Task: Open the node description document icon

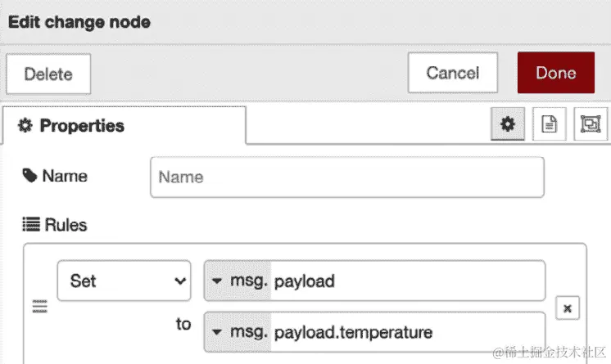Action: coord(549,124)
